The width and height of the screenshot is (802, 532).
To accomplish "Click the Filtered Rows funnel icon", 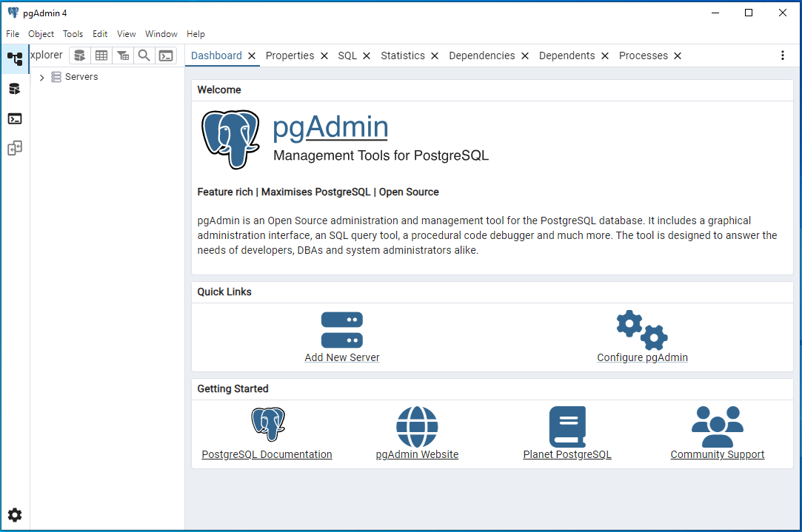I will click(123, 55).
